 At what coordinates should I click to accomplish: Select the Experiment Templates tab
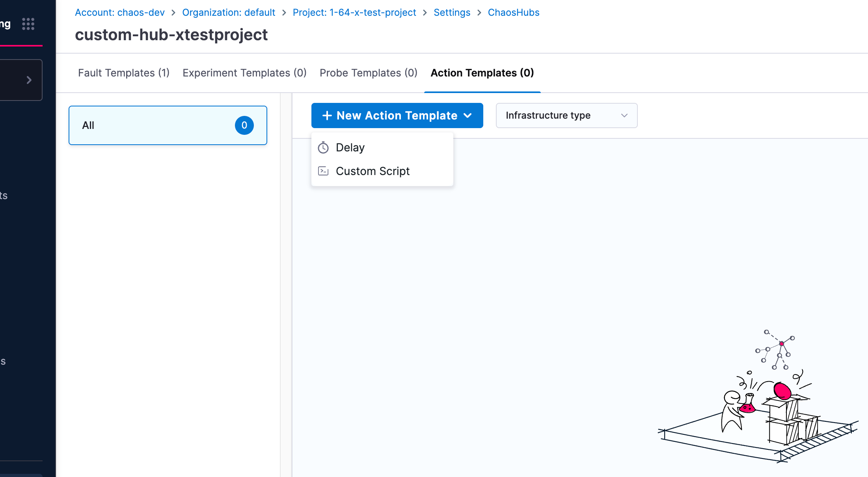coord(244,73)
